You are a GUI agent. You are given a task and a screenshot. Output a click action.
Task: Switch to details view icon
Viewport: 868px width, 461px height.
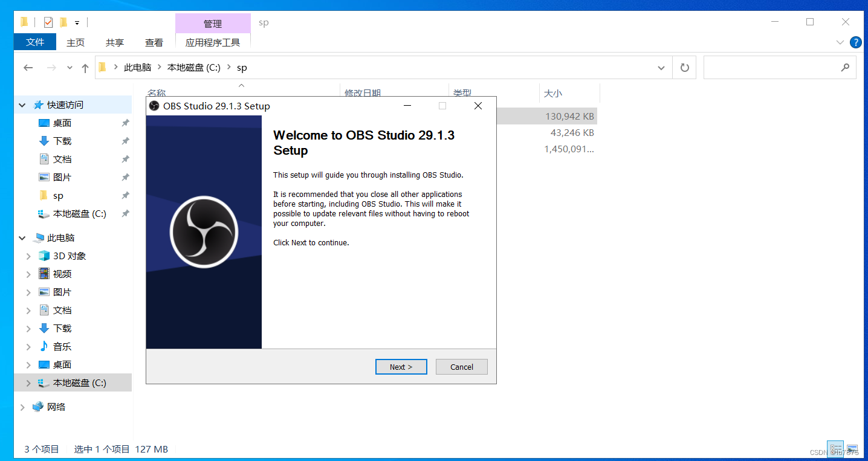(835, 449)
